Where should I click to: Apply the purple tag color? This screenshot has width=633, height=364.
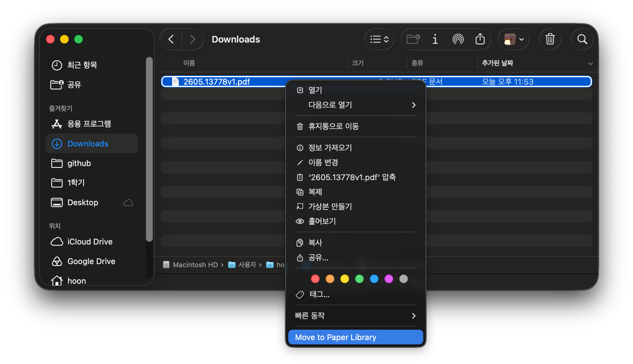tap(389, 279)
